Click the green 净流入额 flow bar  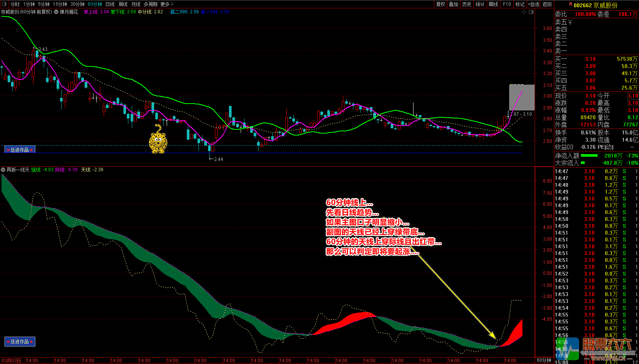point(589,156)
